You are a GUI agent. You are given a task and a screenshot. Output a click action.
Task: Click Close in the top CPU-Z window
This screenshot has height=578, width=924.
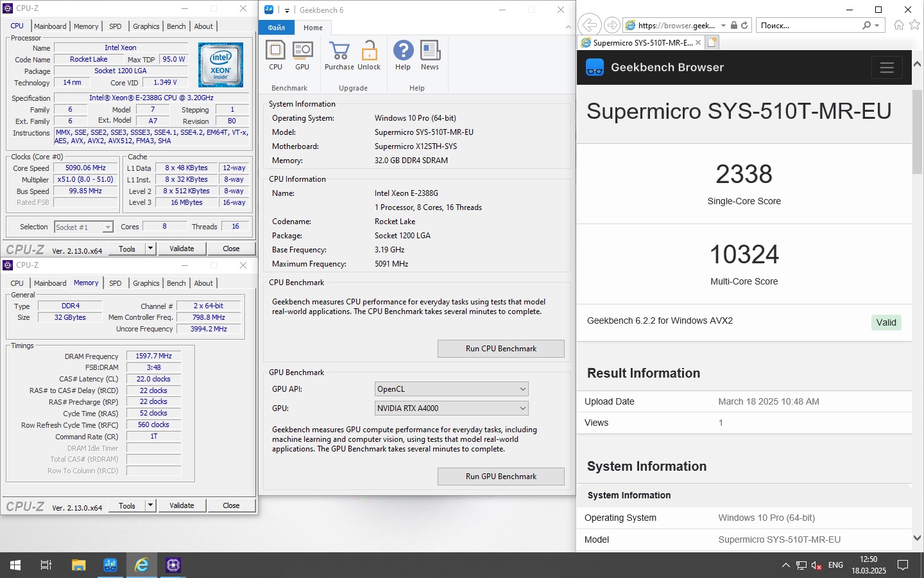pos(231,249)
